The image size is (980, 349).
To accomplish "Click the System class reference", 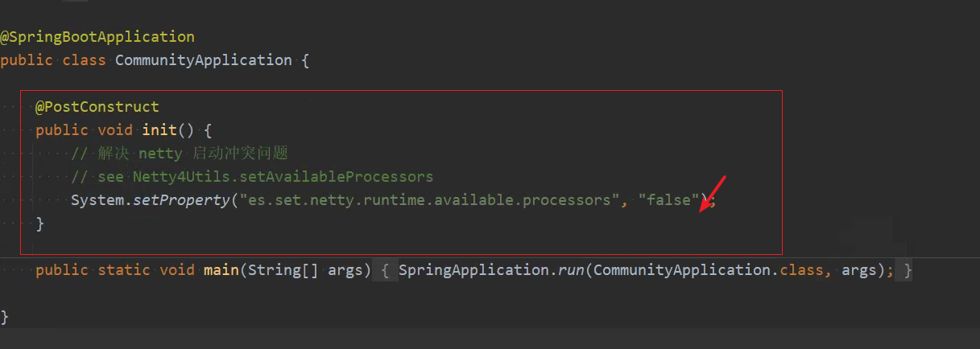I will (97, 200).
